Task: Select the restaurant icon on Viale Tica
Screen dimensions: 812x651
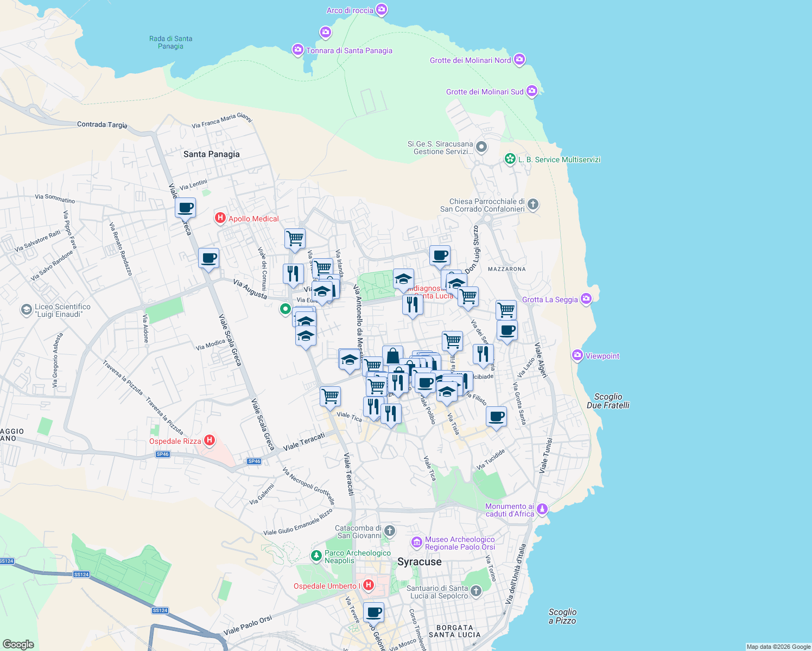Action: click(373, 406)
